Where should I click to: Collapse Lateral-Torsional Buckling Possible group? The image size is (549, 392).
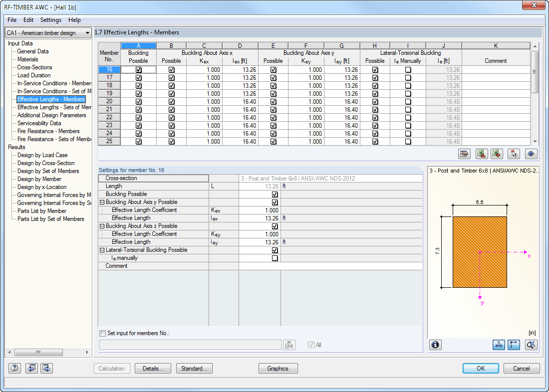click(x=102, y=250)
